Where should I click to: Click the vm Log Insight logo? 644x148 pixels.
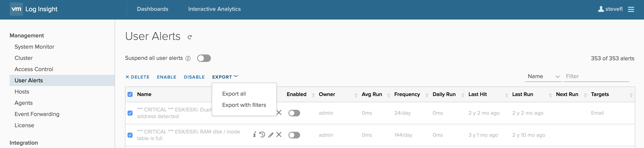point(34,9)
